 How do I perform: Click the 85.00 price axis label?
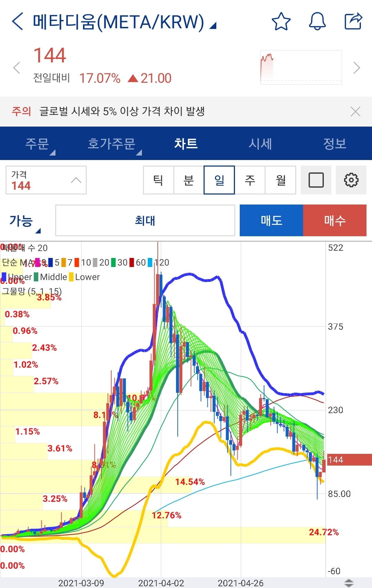pyautogui.click(x=339, y=494)
